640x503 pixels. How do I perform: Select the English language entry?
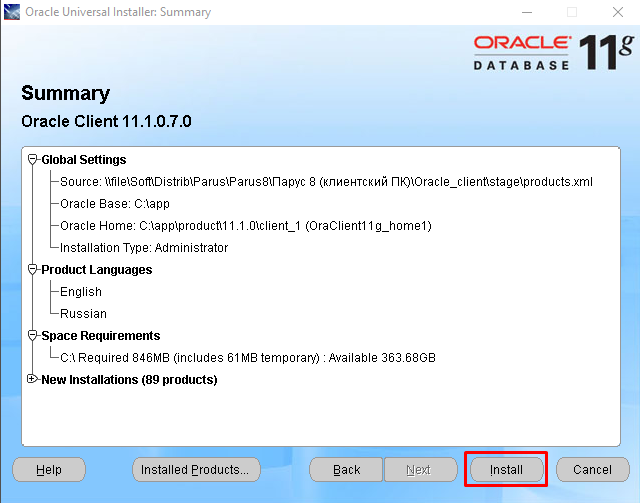coord(81,291)
